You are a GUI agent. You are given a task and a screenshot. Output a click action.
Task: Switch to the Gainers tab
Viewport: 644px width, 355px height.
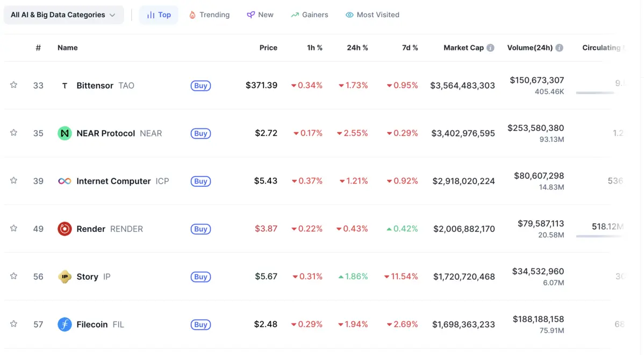(x=310, y=15)
